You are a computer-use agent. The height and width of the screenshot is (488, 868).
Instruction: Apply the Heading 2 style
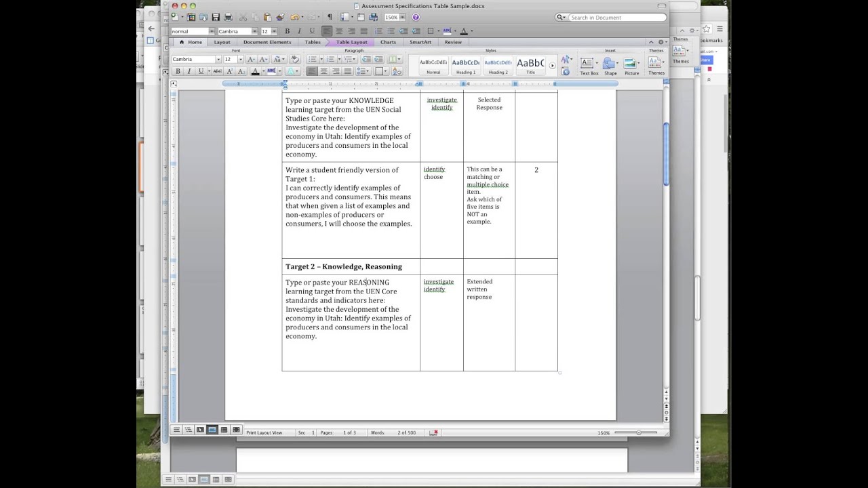click(498, 66)
